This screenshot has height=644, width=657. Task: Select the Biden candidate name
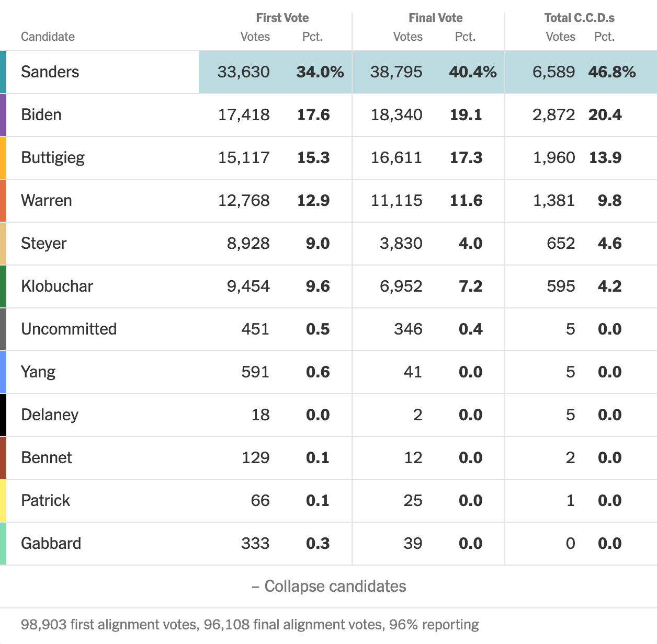(41, 114)
